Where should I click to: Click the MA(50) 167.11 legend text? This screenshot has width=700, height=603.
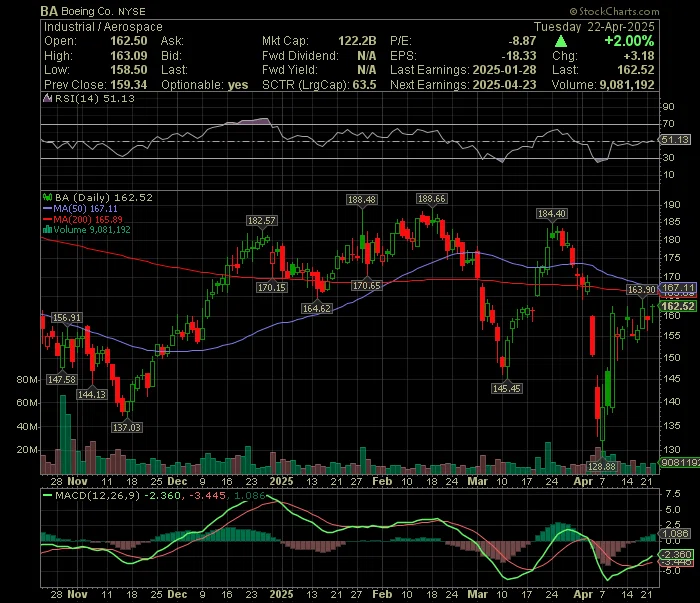[85, 209]
